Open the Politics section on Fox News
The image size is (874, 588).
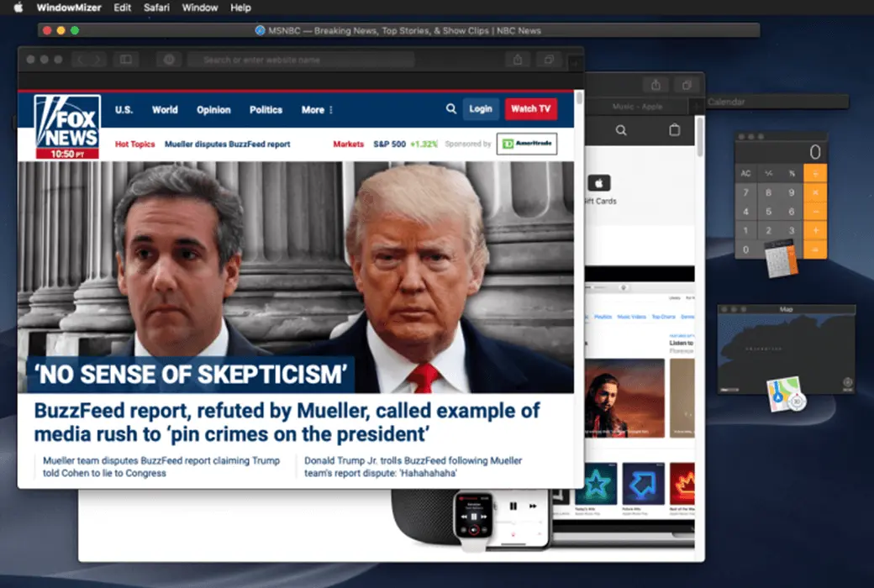[266, 110]
